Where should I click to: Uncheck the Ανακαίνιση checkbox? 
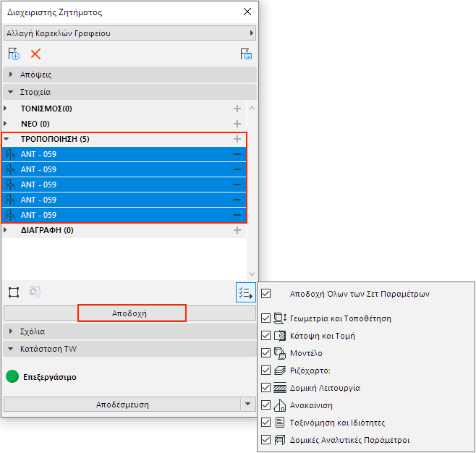click(266, 405)
